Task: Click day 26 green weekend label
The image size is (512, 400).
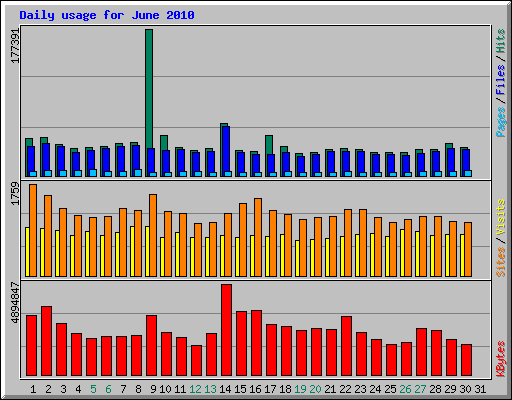Action: (x=405, y=389)
